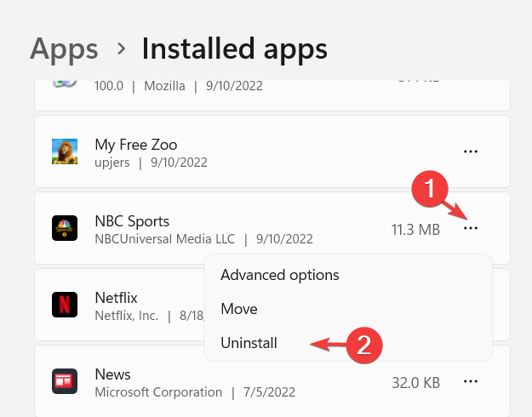This screenshot has width=532, height=417.
Task: Click the My Free Zoo lion icon
Action: coord(65,151)
